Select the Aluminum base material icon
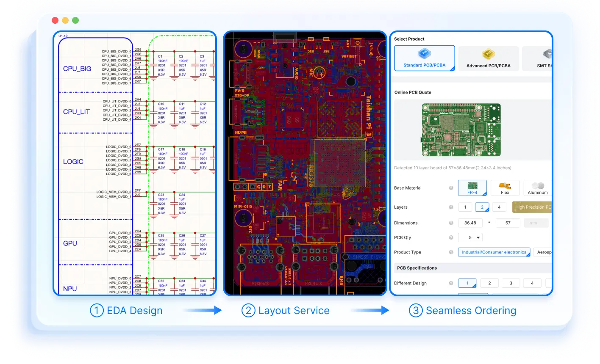This screenshot has width=600, height=364. (538, 186)
